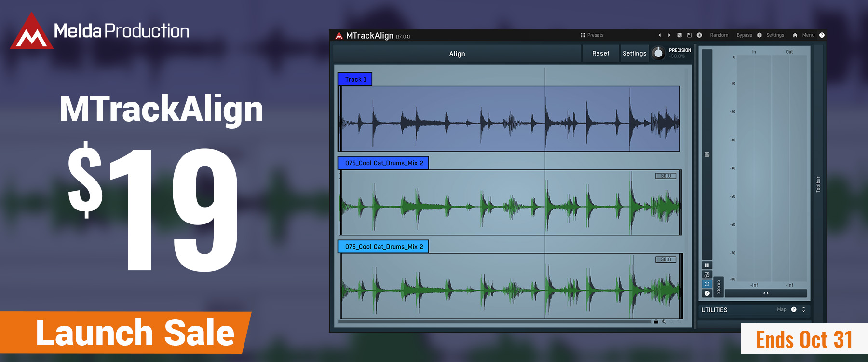The image size is (868, 362).
Task: Toggle the lock icon under the waveforms
Action: click(x=656, y=321)
